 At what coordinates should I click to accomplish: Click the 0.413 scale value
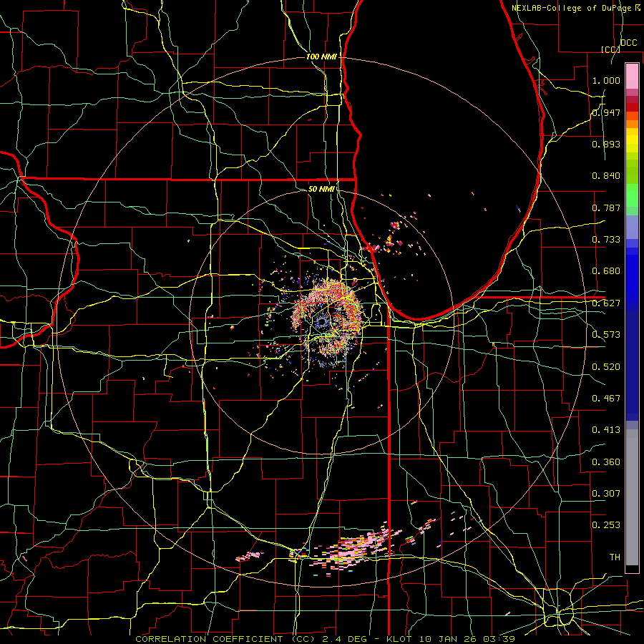pos(606,430)
